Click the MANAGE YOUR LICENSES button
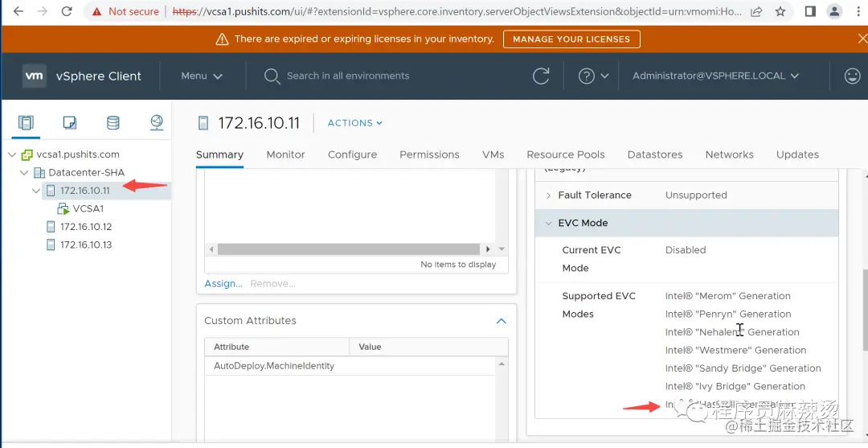868x448 pixels. 571,39
